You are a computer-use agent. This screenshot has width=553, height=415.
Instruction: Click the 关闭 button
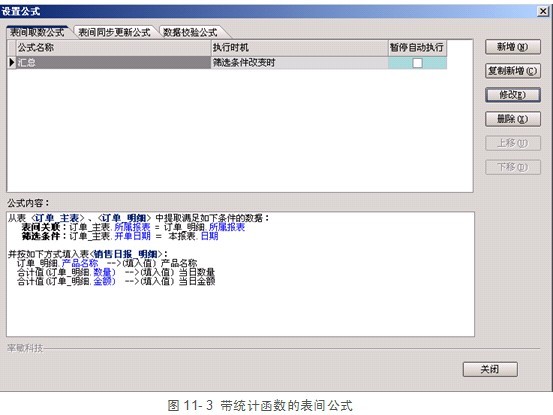[x=490, y=369]
